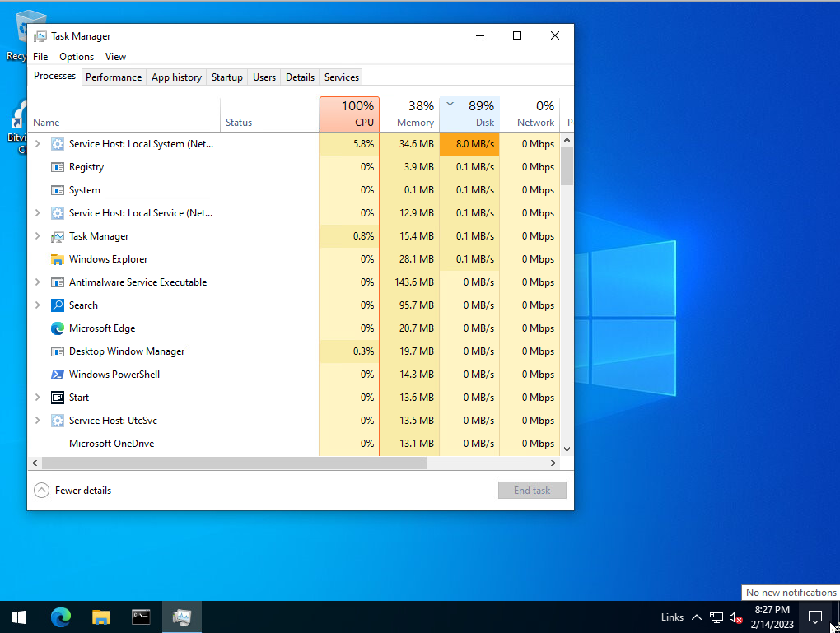Expand the Task Manager process group

(38, 235)
